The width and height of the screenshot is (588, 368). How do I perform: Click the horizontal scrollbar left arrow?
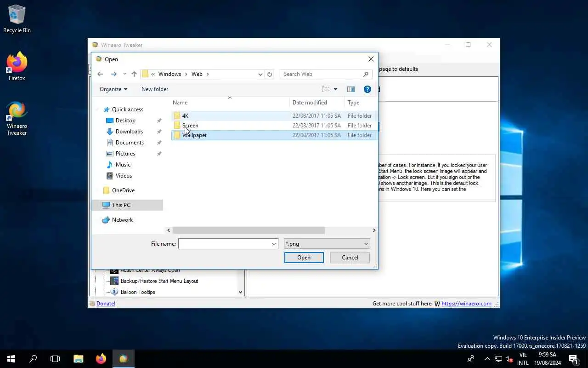(169, 230)
